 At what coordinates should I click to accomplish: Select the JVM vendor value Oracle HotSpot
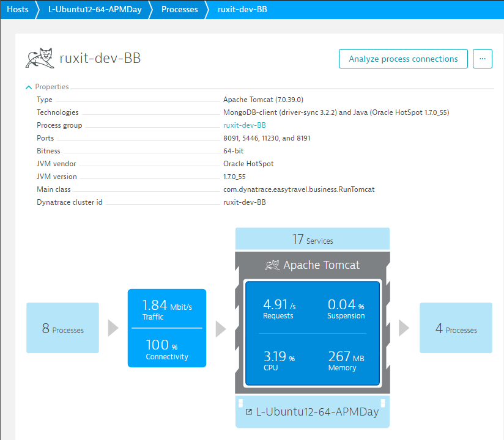(248, 164)
